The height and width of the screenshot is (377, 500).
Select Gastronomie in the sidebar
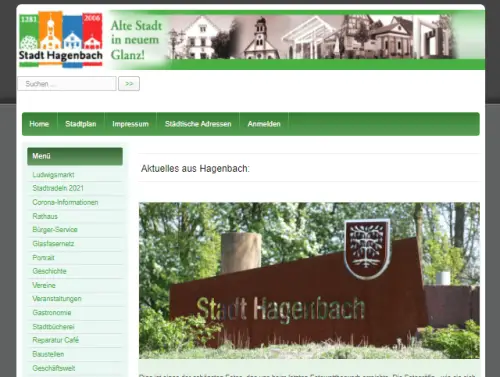pyautogui.click(x=52, y=313)
